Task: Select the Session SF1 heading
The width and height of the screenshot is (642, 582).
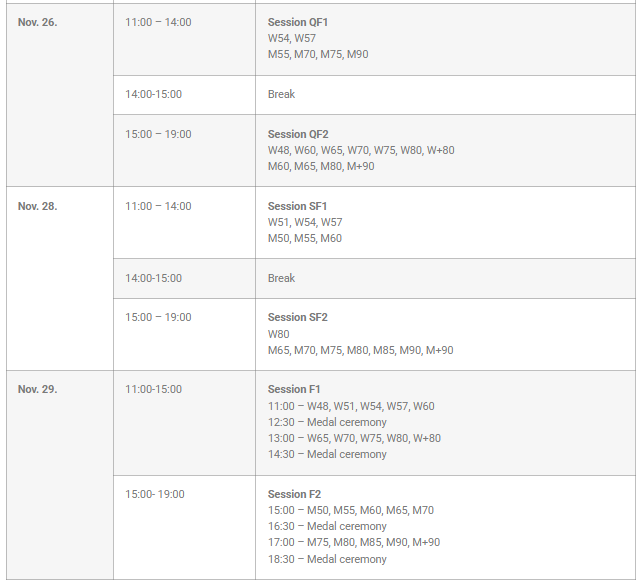Action: [297, 206]
